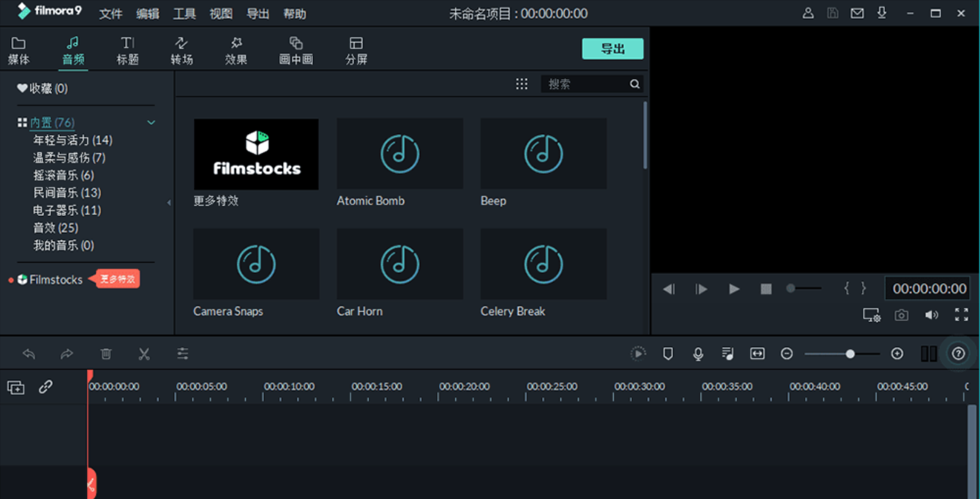Click the timeline zoom slider handle
This screenshot has width=980, height=499.
[850, 354]
